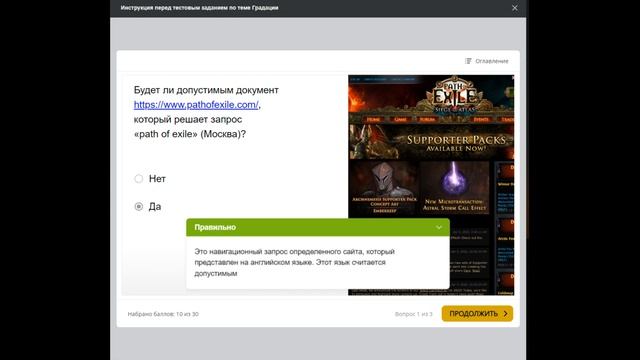Viewport: 640px width, 360px height.
Task: Click the feedback explanation about the navigational query
Action: tap(294, 262)
